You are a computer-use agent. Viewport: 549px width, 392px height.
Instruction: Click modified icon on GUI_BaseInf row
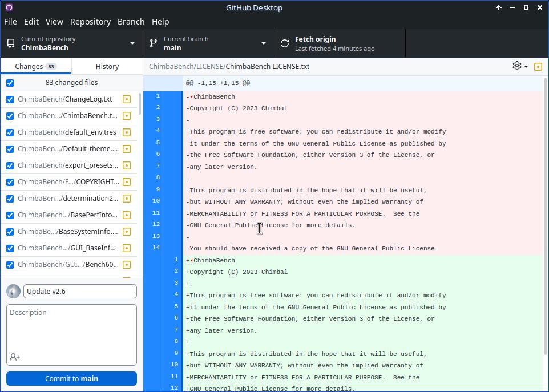pos(127,248)
